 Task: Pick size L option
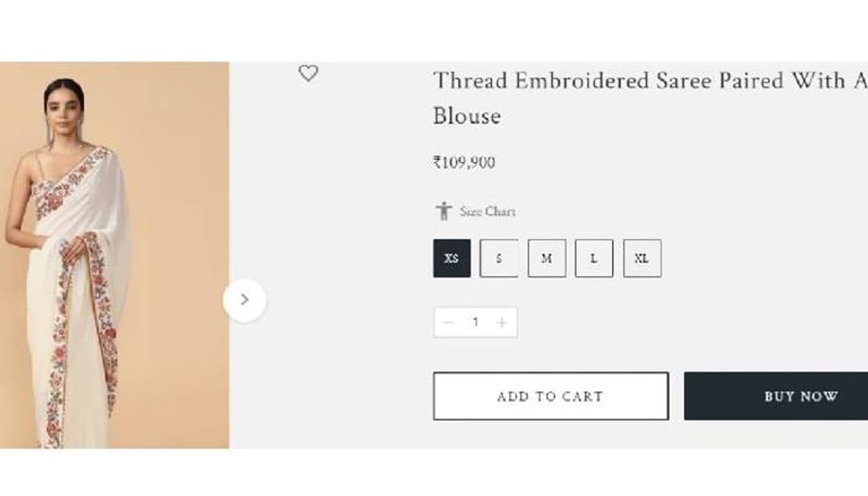pos(594,259)
